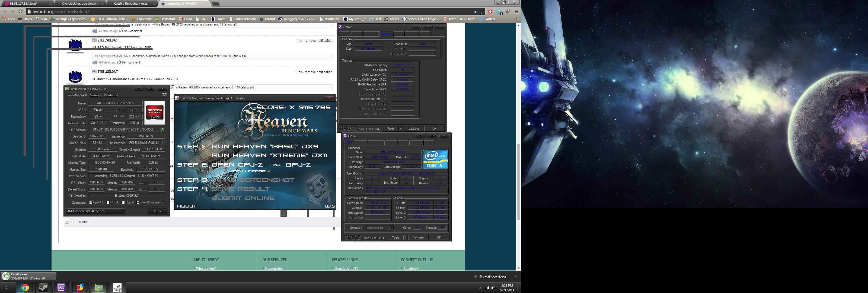The image size is (868, 293).
Task: Open the Tools dropdown arrow in the CPU-Z Memory window
Action: [401, 129]
